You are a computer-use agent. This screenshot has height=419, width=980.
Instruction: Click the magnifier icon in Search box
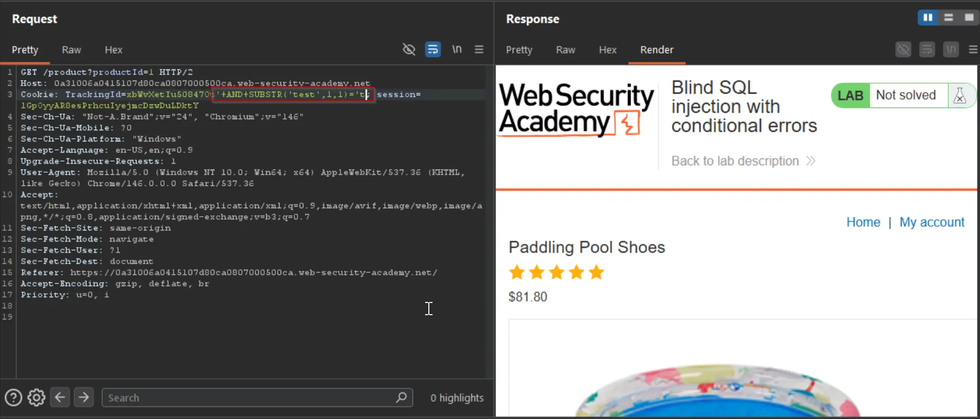[x=401, y=397]
